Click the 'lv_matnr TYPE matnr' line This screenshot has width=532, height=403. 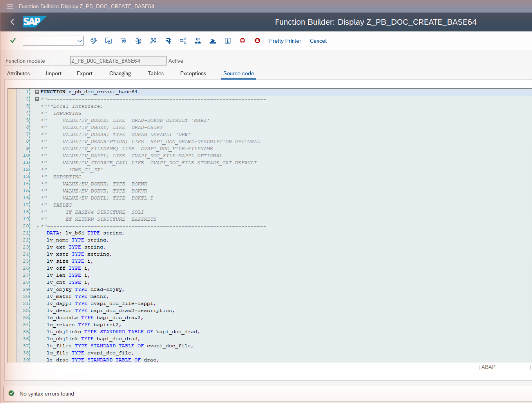click(x=78, y=296)
